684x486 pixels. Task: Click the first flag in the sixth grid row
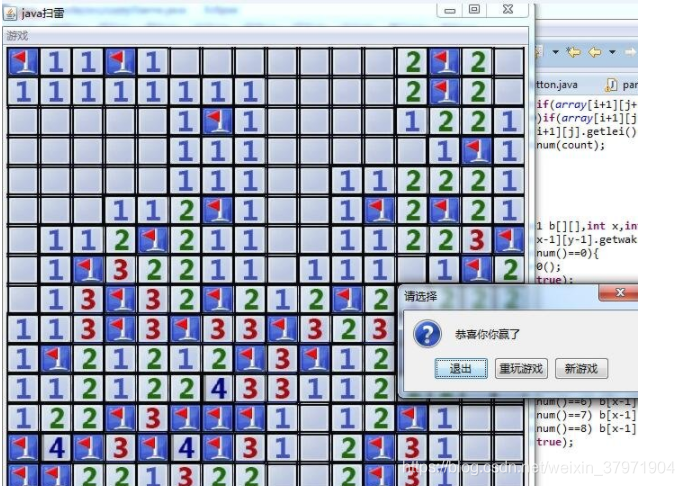(218, 210)
